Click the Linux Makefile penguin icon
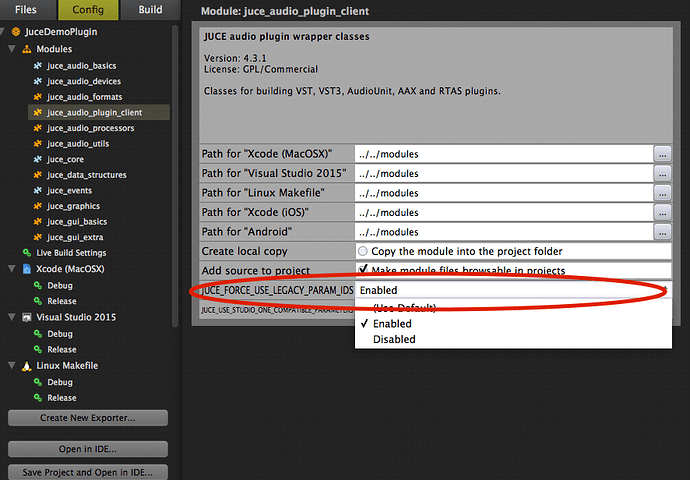 click(27, 366)
